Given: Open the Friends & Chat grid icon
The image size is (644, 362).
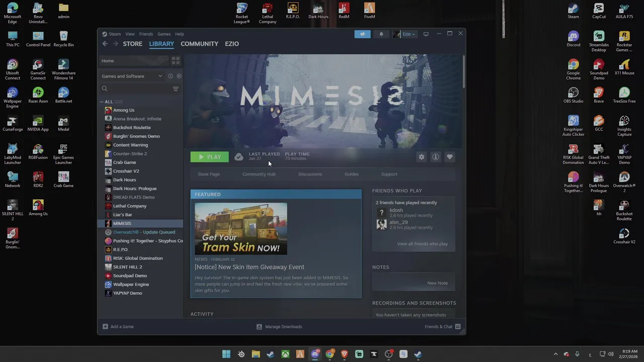Looking at the screenshot, I should click(458, 326).
